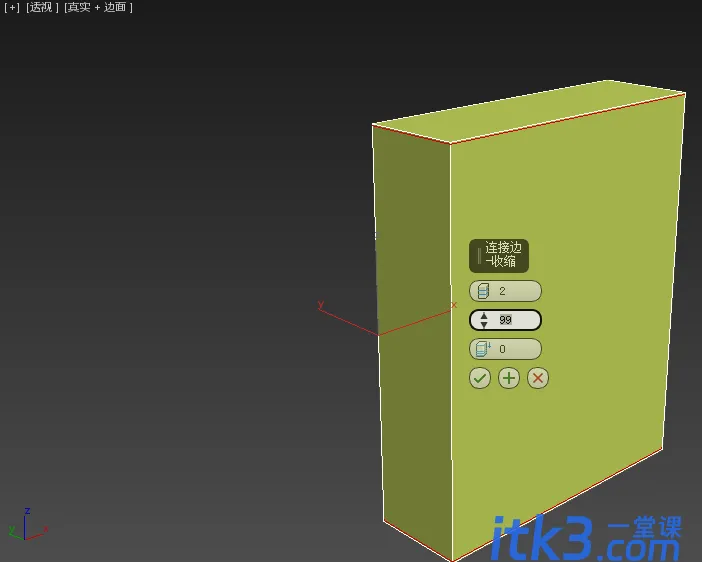Click the segments icon in caddy
Viewport: 702px width, 562px height.
(x=483, y=291)
